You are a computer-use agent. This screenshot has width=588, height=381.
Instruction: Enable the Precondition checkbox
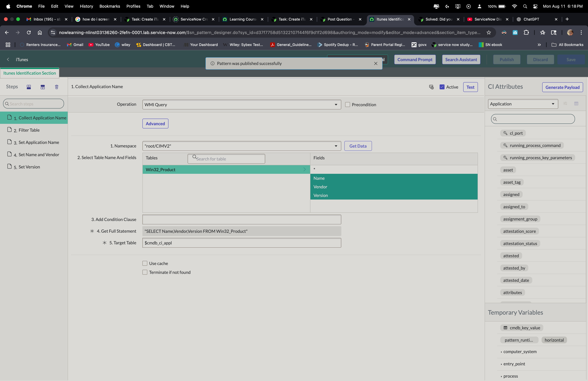pyautogui.click(x=347, y=105)
